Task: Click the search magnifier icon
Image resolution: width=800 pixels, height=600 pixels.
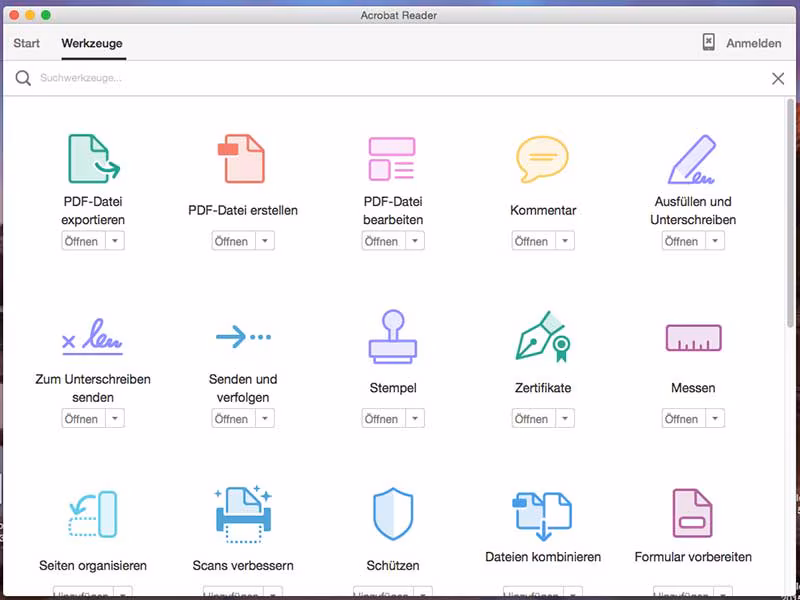Action: point(23,78)
